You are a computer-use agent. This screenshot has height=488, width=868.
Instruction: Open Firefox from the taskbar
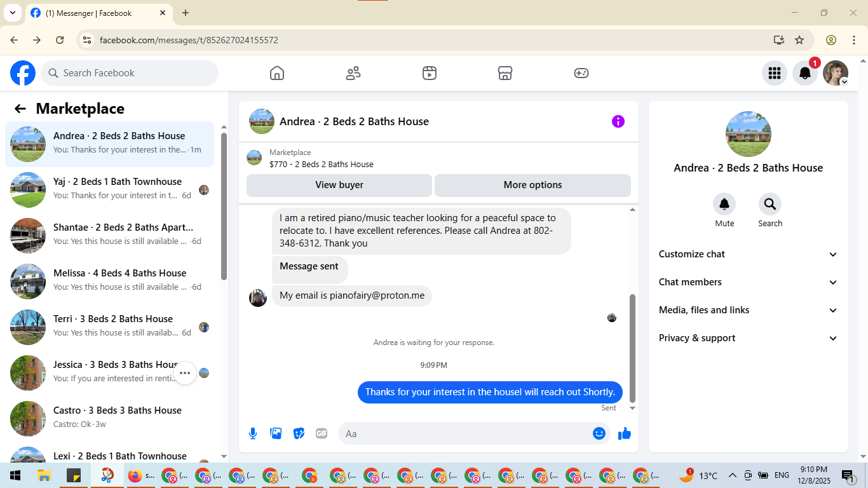(141, 475)
